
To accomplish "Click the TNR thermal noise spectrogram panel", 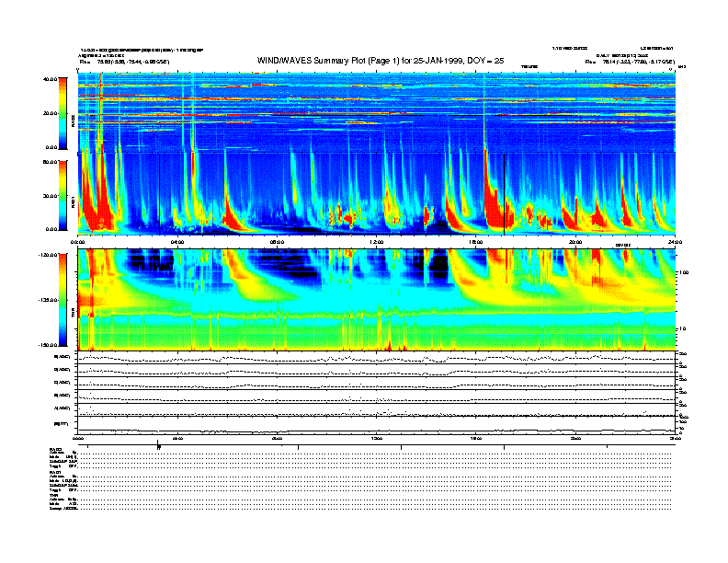I will 377,300.
